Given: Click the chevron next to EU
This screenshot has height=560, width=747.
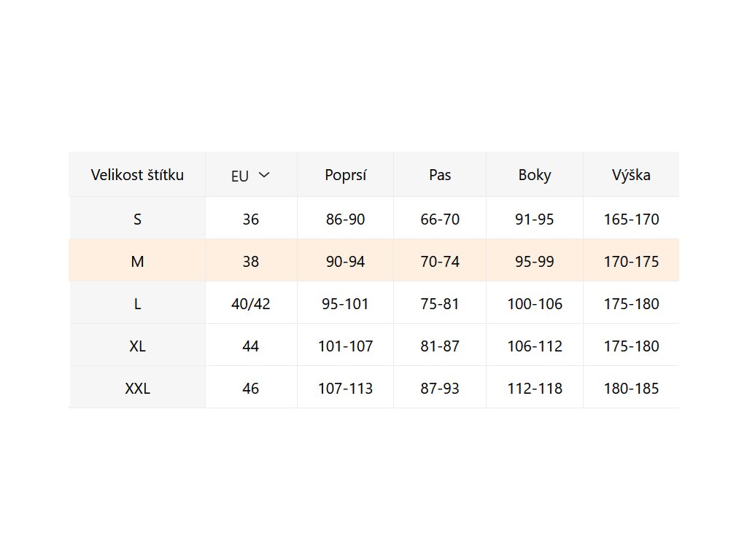Looking at the screenshot, I should 264,175.
